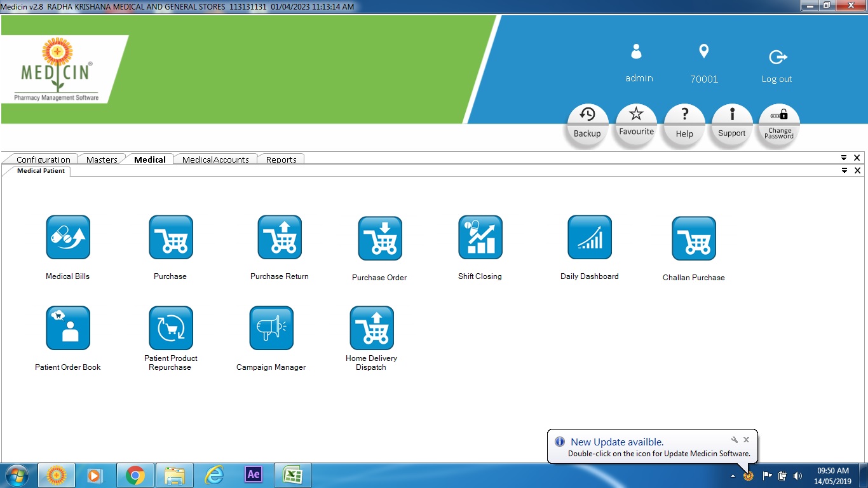The image size is (868, 488).
Task: Select the MedicalAccounts tab
Action: click(x=215, y=159)
